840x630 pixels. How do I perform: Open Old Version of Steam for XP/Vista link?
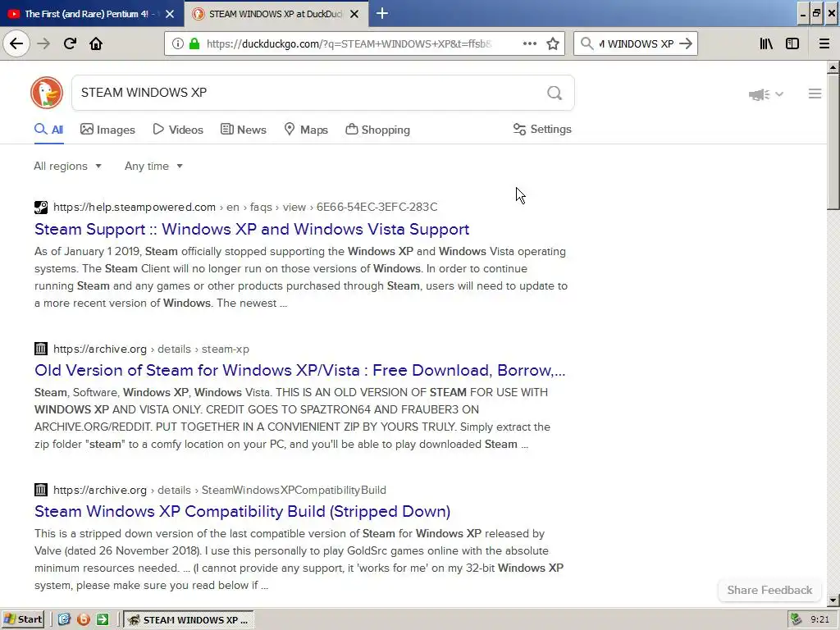coord(300,370)
